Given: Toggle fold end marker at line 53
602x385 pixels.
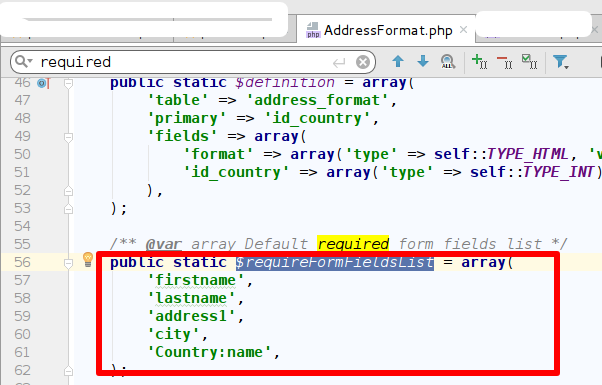Looking at the screenshot, I should 68,209.
